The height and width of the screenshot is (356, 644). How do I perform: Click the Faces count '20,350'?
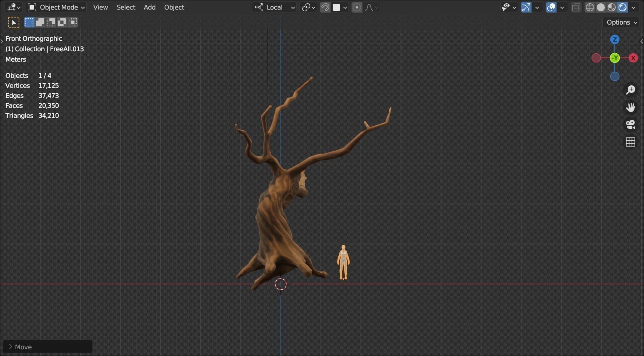click(x=48, y=105)
